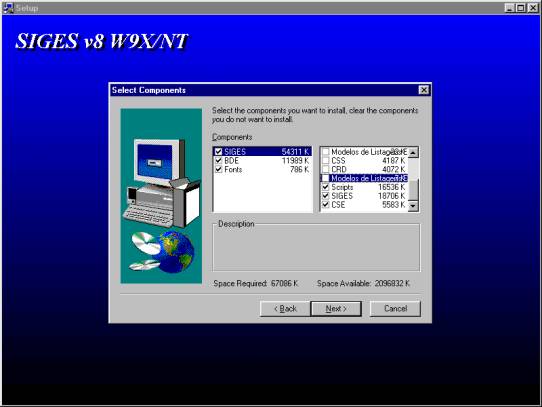The height and width of the screenshot is (407, 542).
Task: Select the highlighted Modelos de Listagens row
Action: [365, 178]
